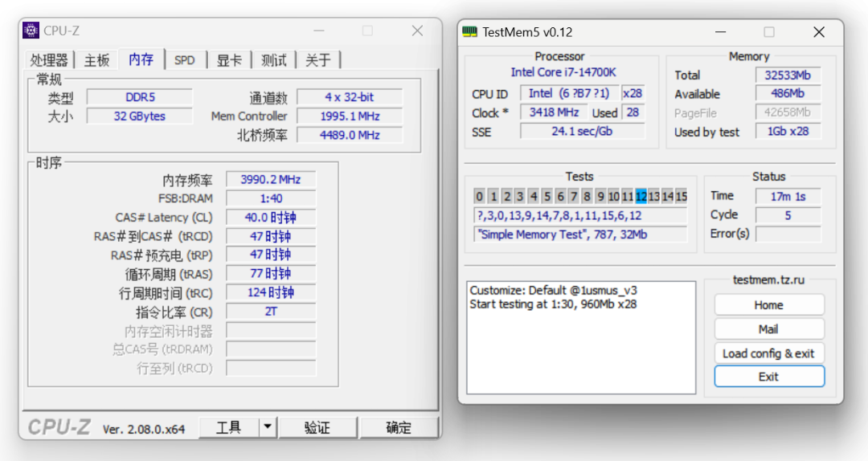868x461 pixels.
Task: Click the DDR5 memory type value
Action: (140, 97)
